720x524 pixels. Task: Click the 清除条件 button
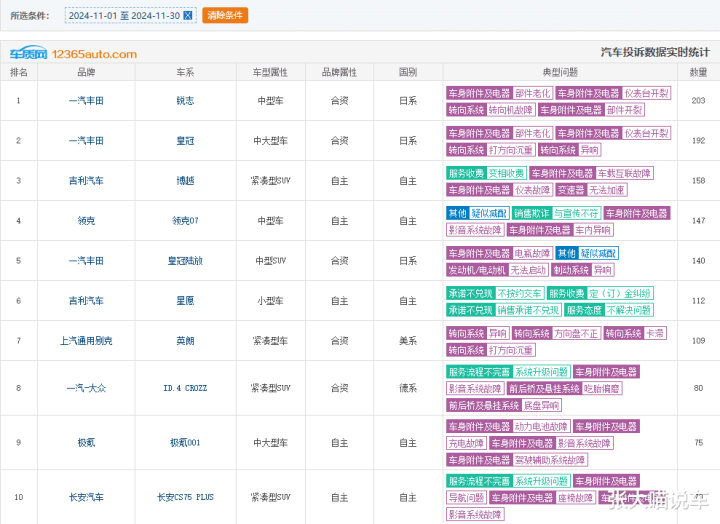coord(225,15)
